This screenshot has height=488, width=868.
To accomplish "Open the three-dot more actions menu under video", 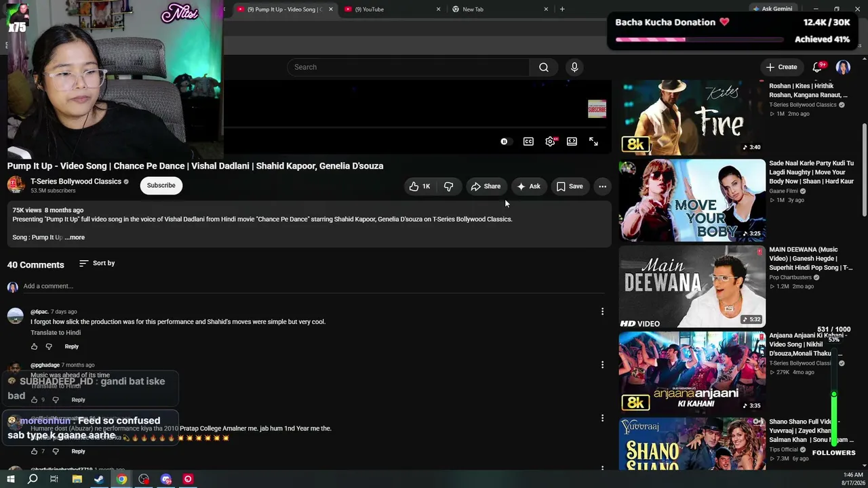I will [602, 186].
